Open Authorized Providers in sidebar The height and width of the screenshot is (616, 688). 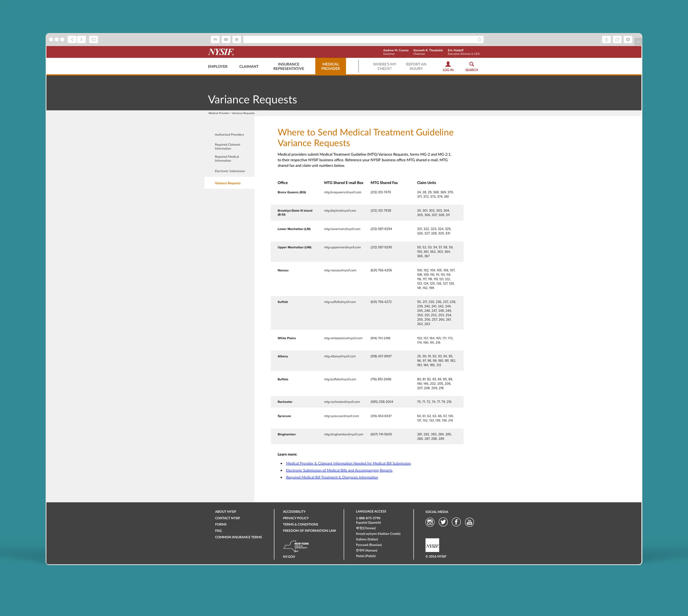point(229,135)
